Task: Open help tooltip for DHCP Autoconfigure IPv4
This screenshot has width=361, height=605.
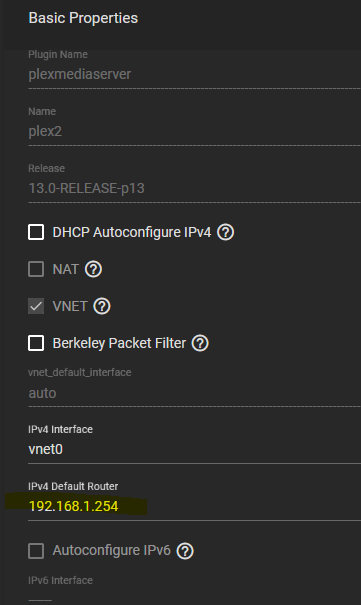Action: pyautogui.click(x=226, y=232)
